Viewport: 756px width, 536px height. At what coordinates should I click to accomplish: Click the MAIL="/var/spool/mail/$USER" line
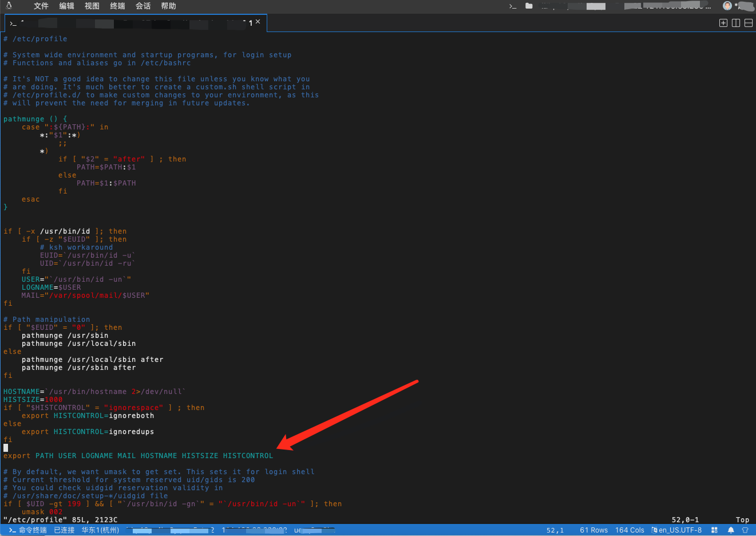(x=86, y=295)
